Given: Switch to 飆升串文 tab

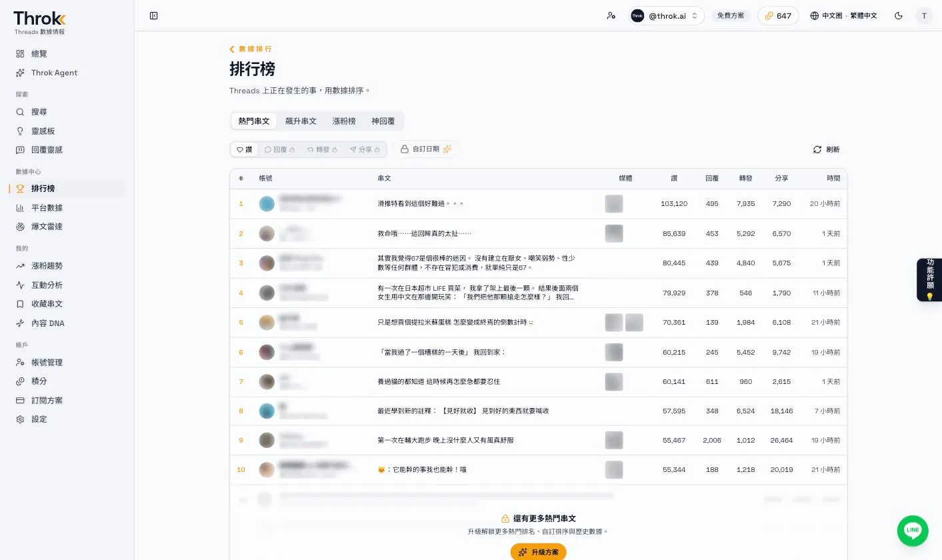Looking at the screenshot, I should [x=301, y=121].
